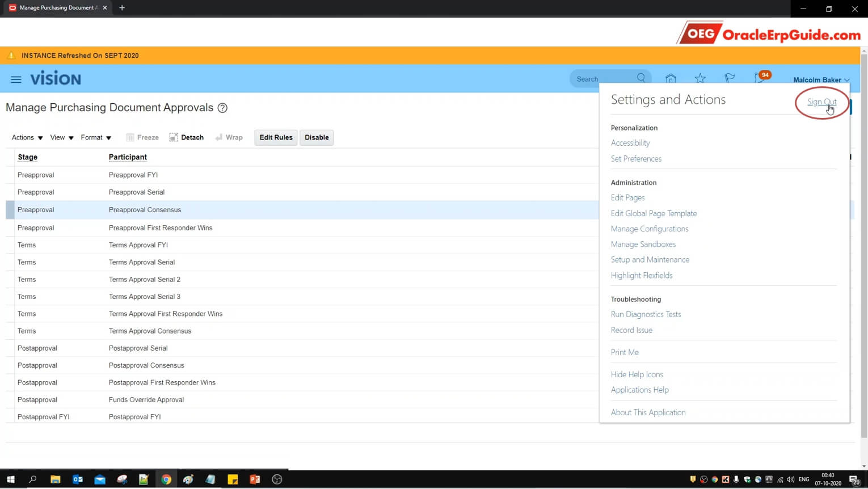
Task: Expand the Format dropdown menu
Action: [x=96, y=137]
